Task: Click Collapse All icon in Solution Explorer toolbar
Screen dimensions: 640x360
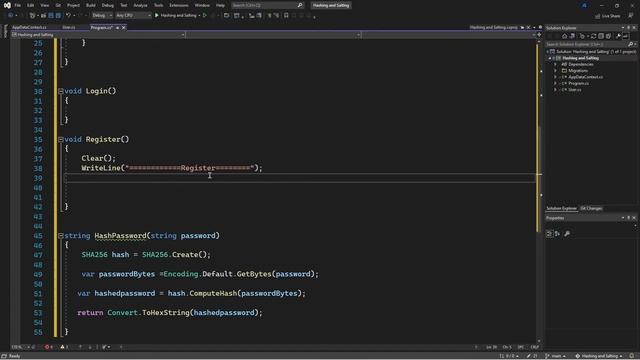Action: point(601,36)
